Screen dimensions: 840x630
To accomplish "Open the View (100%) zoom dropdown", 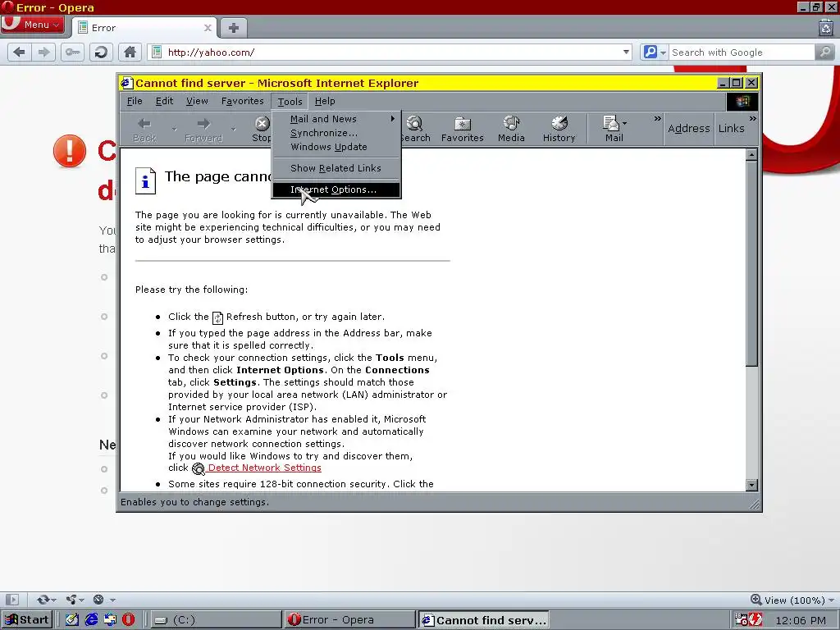I will [793, 600].
